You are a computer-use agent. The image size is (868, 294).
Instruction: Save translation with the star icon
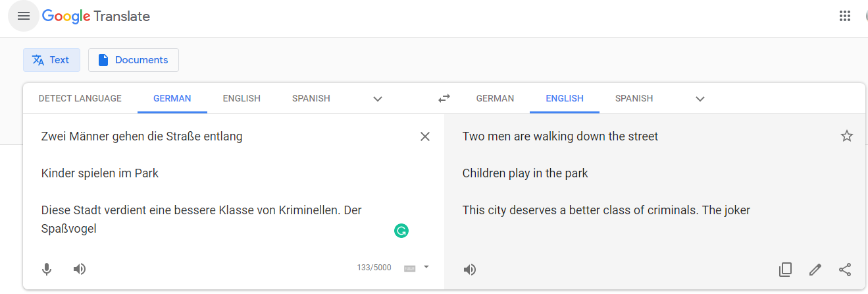[847, 136]
